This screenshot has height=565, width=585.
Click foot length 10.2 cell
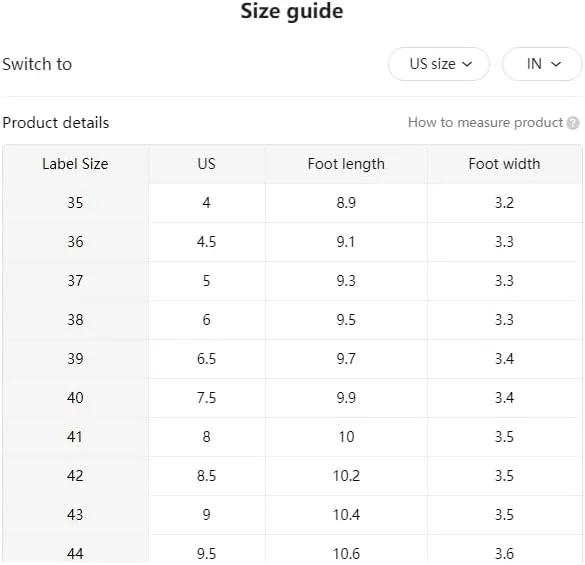(x=346, y=476)
